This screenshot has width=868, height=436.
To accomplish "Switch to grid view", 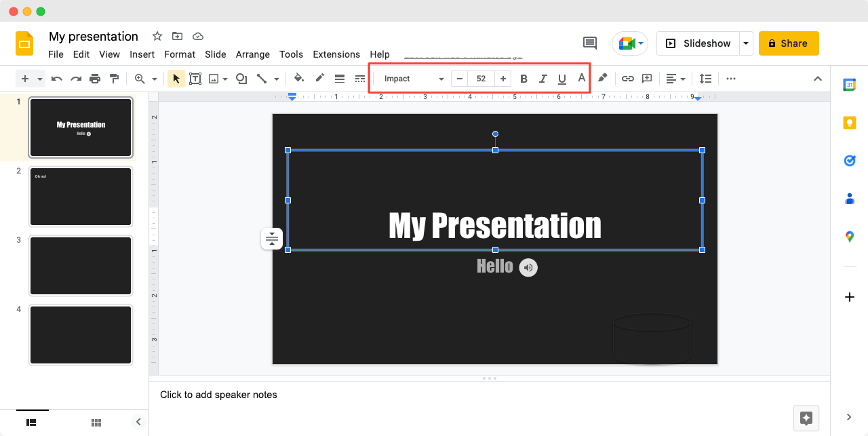I will (x=96, y=422).
